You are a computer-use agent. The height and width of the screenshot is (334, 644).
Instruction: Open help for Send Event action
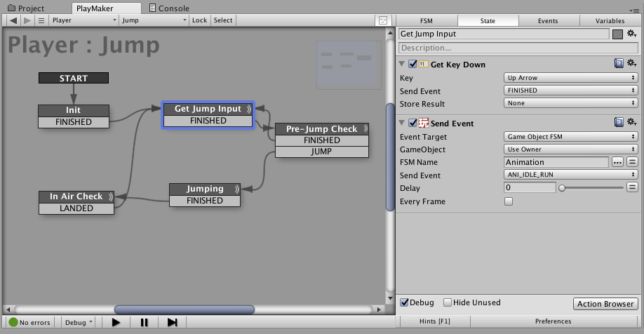click(x=619, y=122)
